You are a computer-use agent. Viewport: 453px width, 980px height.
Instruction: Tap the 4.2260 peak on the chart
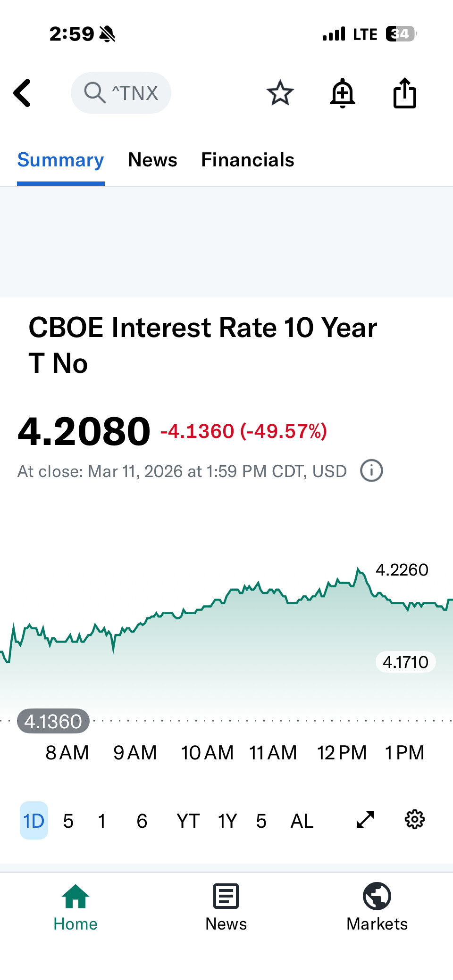coord(402,570)
